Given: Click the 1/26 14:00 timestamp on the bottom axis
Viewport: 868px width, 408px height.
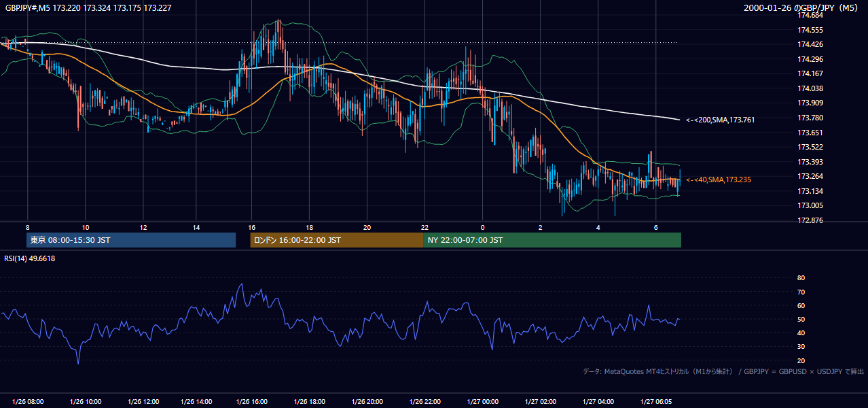Looking at the screenshot, I should pyautogui.click(x=197, y=402).
